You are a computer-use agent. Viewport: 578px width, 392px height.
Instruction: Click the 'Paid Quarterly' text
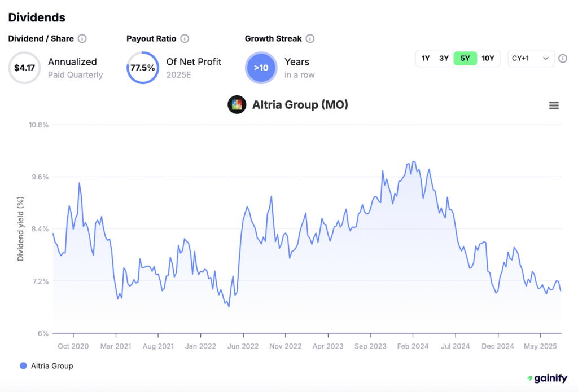point(76,75)
